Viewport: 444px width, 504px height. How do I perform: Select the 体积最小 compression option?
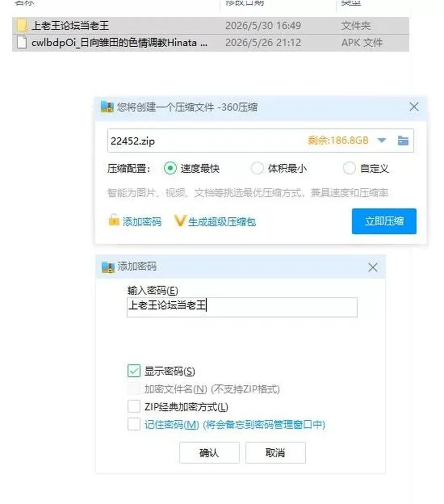[x=257, y=168]
